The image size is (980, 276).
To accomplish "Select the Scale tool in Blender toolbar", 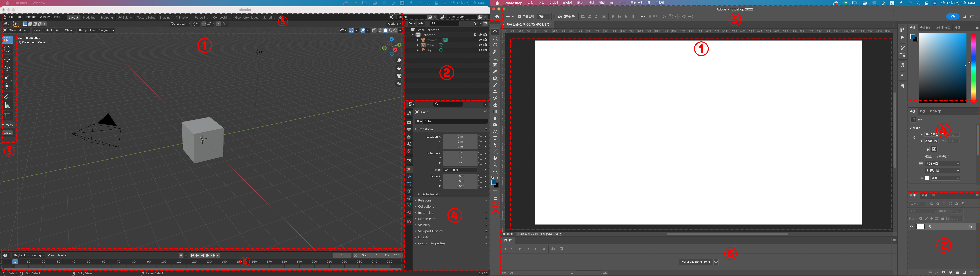I will coord(7,77).
